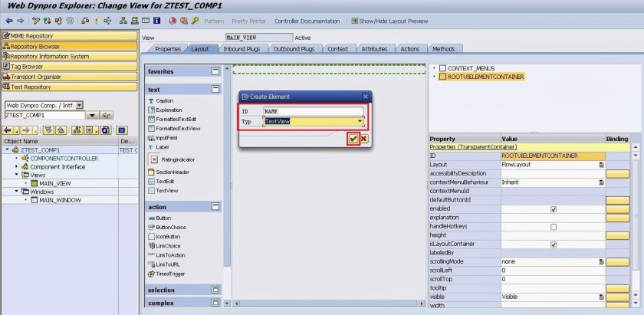Click Expand all nodes icon above the object tree
The width and height of the screenshot is (644, 315).
(x=48, y=130)
